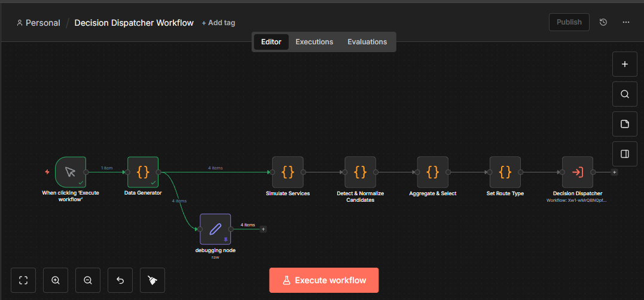Switch to the Evaluations tab
This screenshot has width=644, height=300.
367,42
